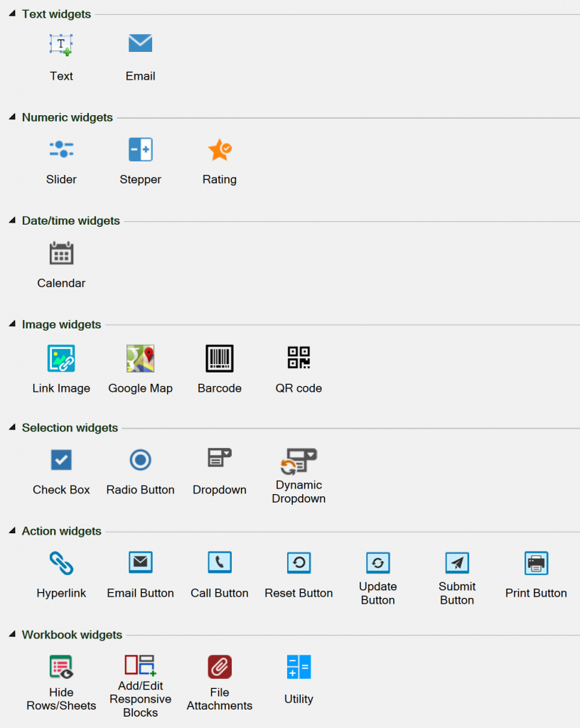Insert a Calendar widget

61,253
